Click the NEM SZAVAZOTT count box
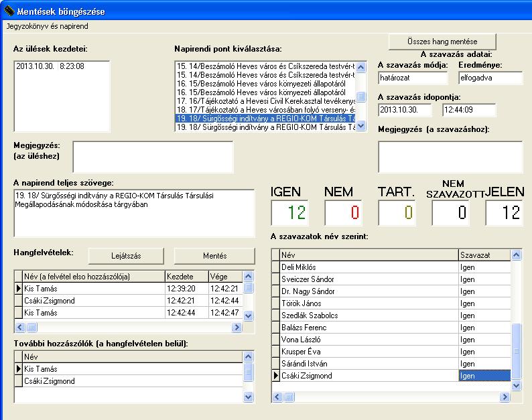Viewport: 532px width, 420px height. (x=450, y=213)
